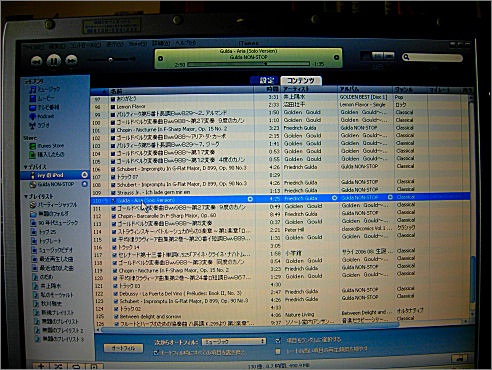Viewport: 492px width, 370px height.
Task: Switch to the 設定 tab
Action: (266, 80)
